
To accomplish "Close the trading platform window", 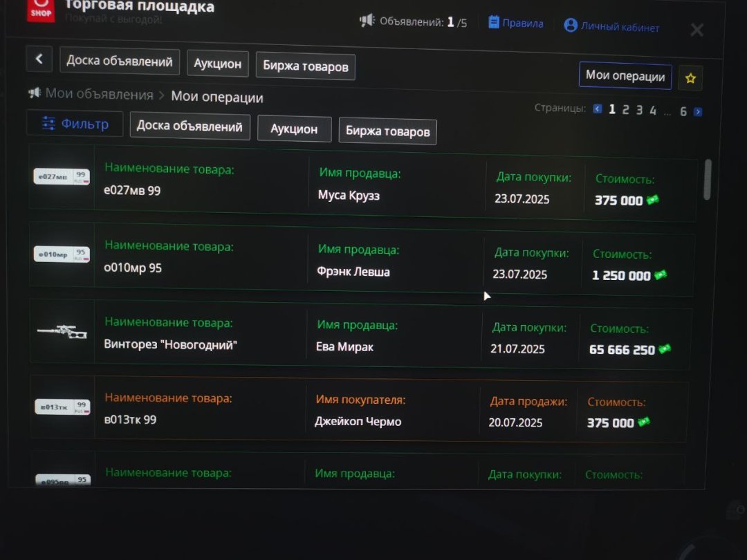I will (x=697, y=30).
